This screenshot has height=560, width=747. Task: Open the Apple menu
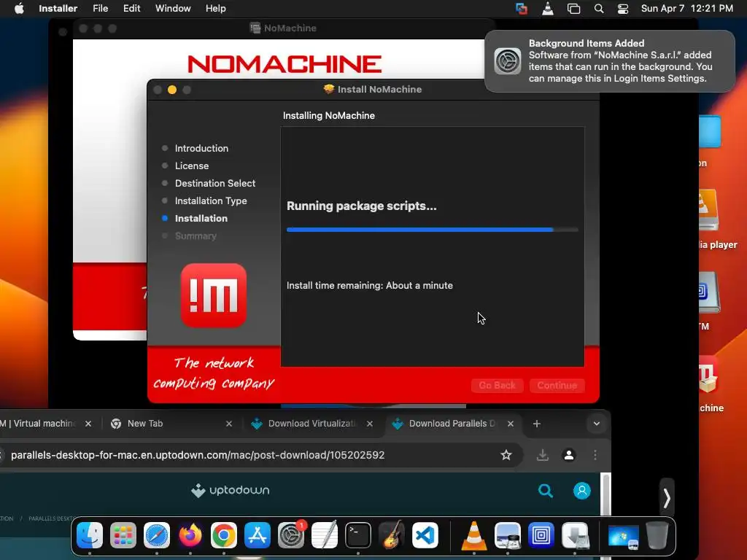[x=19, y=9]
